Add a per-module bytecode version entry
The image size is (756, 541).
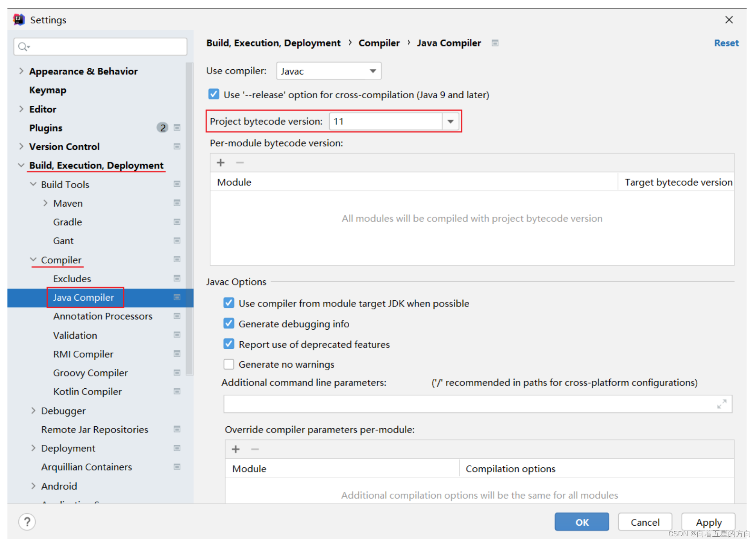coord(221,163)
